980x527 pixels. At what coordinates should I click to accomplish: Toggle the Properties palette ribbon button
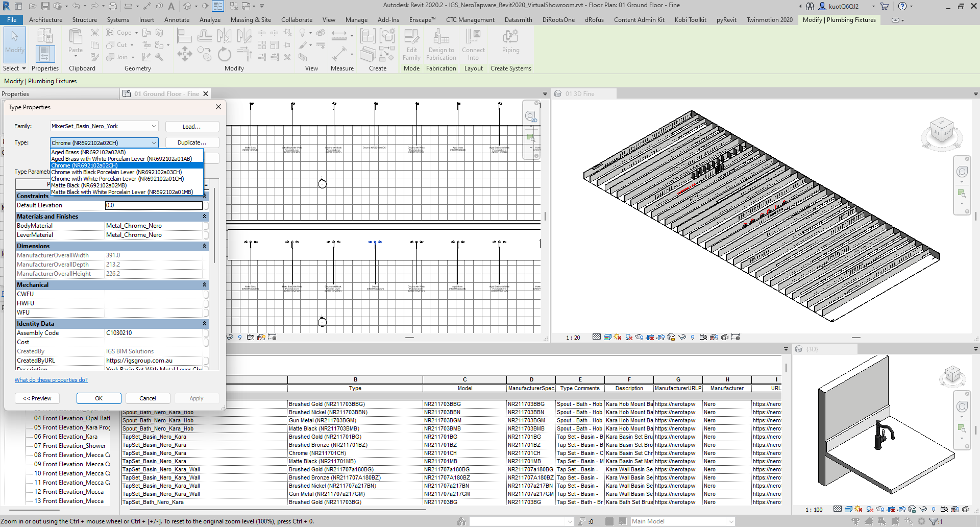(x=45, y=54)
